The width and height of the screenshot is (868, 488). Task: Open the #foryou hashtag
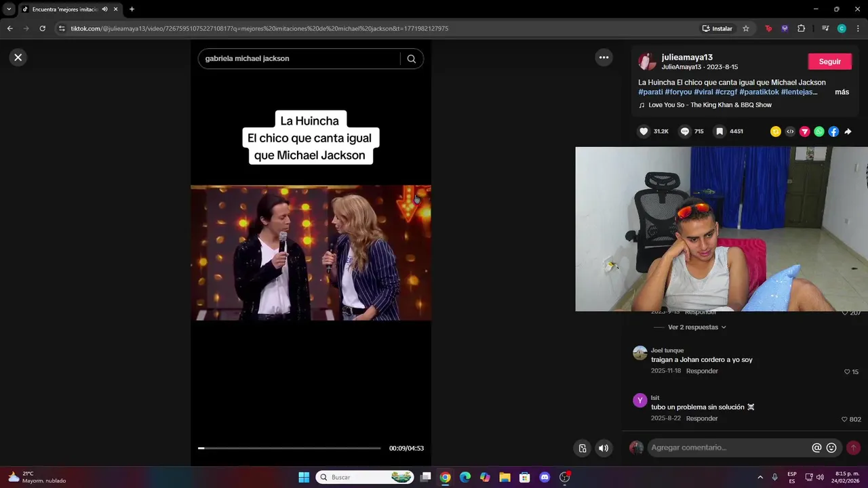[x=678, y=92]
